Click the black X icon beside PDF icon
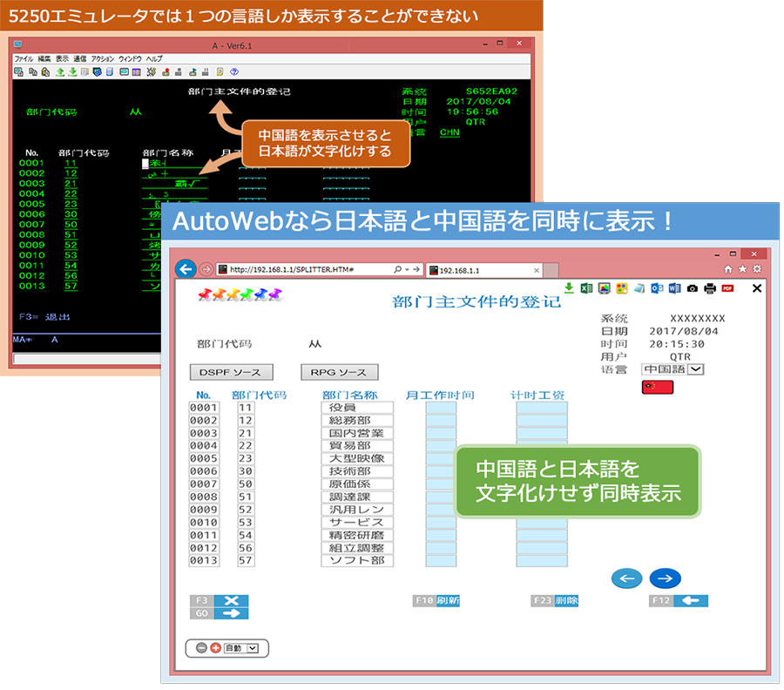The height and width of the screenshot is (690, 784). point(757,288)
